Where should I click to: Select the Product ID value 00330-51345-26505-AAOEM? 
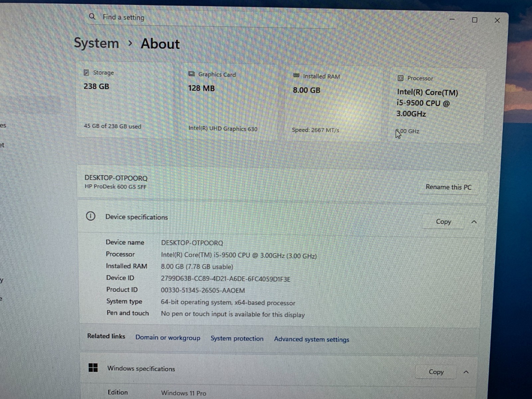[203, 290]
